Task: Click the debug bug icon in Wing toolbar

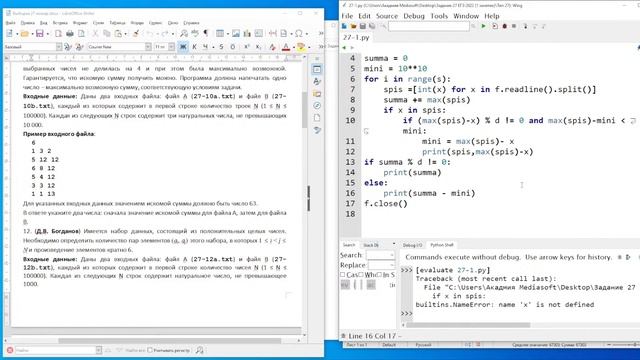Action: click(504, 26)
